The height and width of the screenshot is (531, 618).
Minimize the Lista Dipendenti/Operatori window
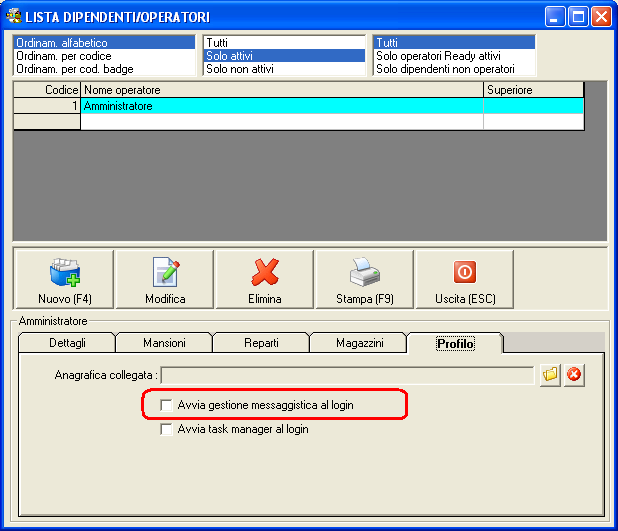tap(555, 17)
